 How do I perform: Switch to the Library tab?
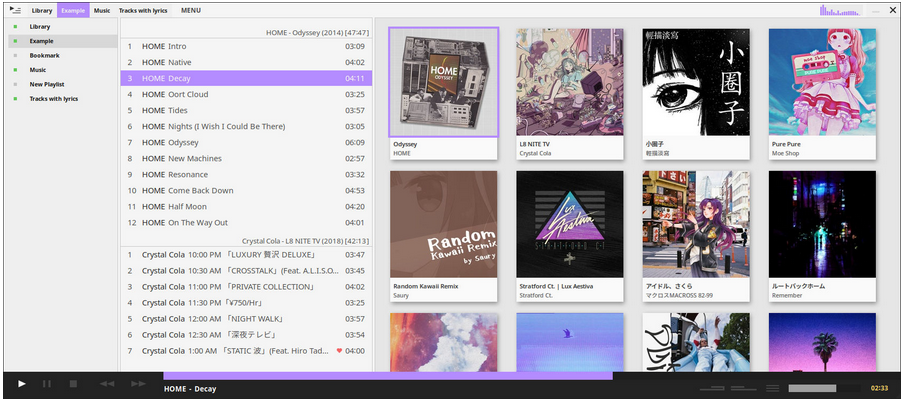(42, 10)
